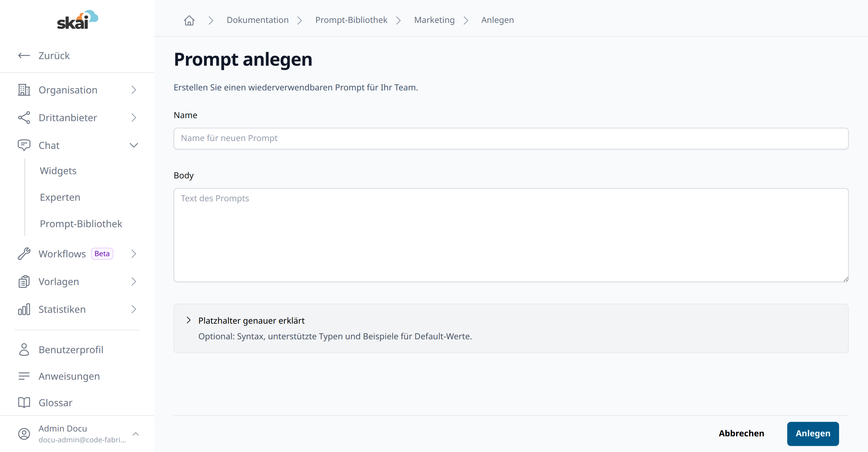Expand the Vorlagen menu chevron
This screenshot has height=452, width=868.
click(134, 281)
